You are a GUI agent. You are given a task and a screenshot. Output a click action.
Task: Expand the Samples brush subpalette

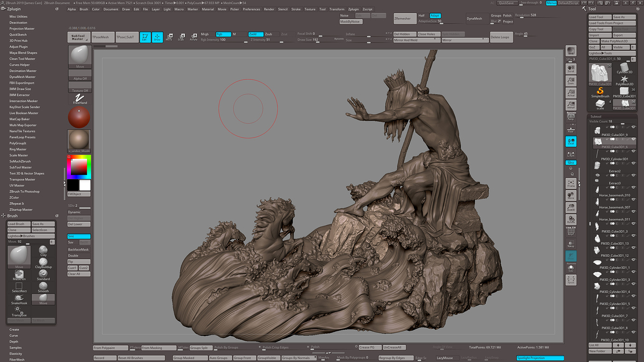pos(16,348)
